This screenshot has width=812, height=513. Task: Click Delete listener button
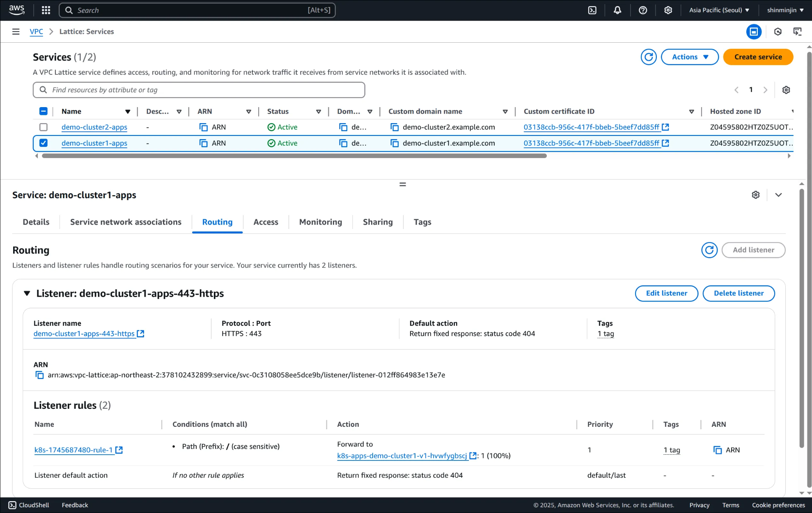coord(739,293)
